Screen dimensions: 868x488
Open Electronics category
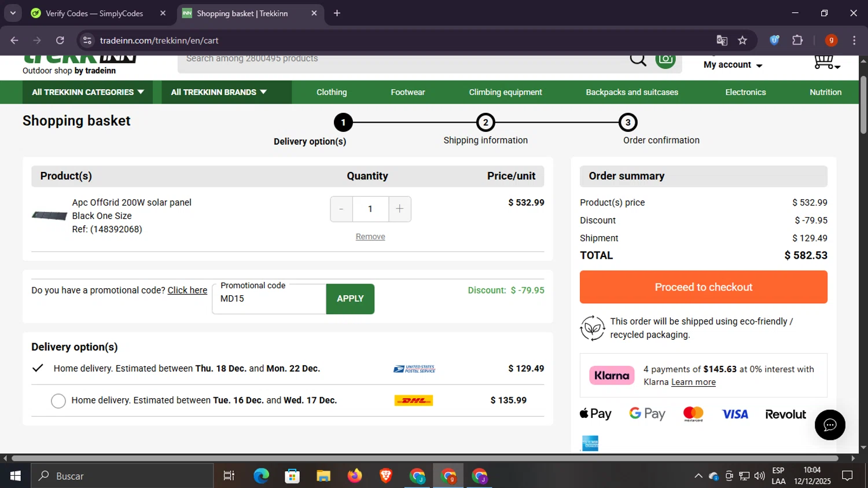(745, 92)
